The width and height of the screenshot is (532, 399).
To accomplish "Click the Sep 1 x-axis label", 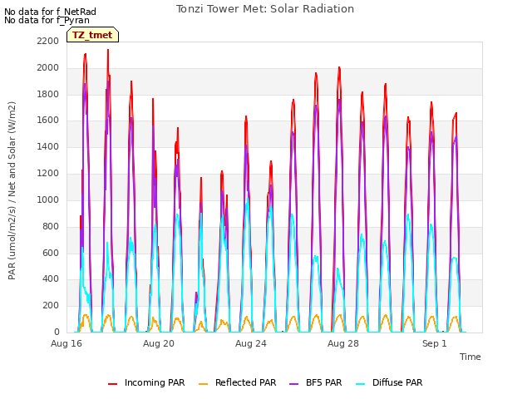I will coord(434,343).
